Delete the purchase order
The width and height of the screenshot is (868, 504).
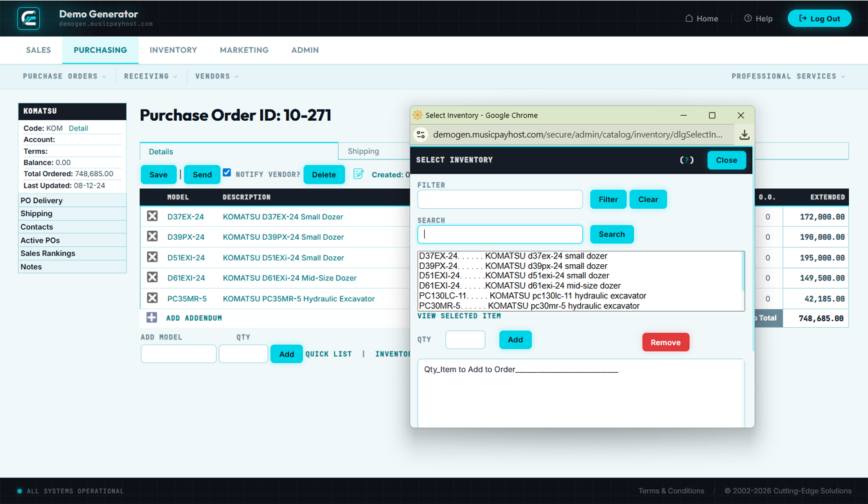(324, 174)
